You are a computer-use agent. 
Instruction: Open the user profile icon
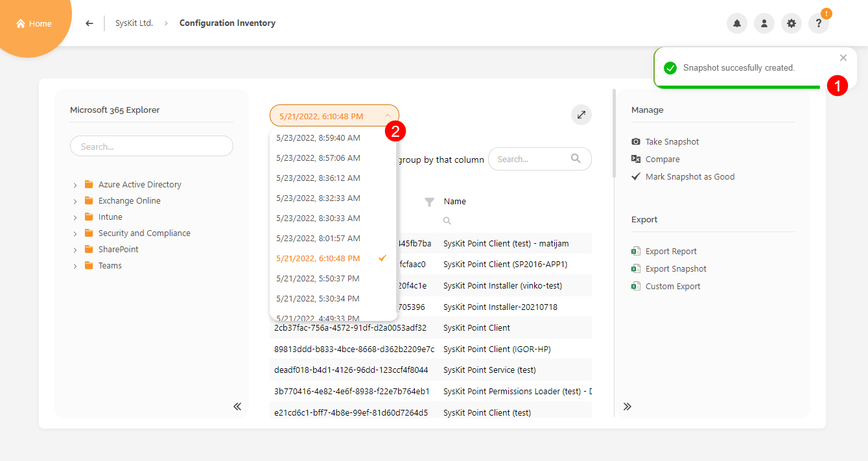click(764, 23)
